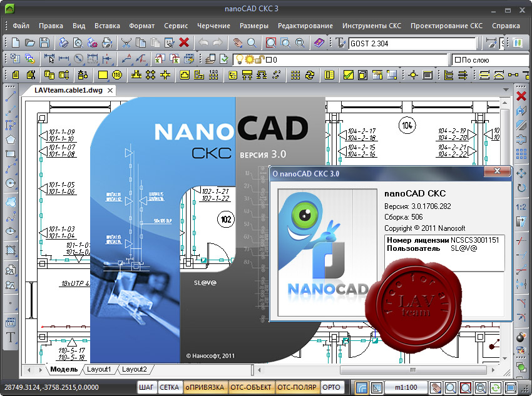The width and height of the screenshot is (532, 396).
Task: Open the Правка menu
Action: 51,26
